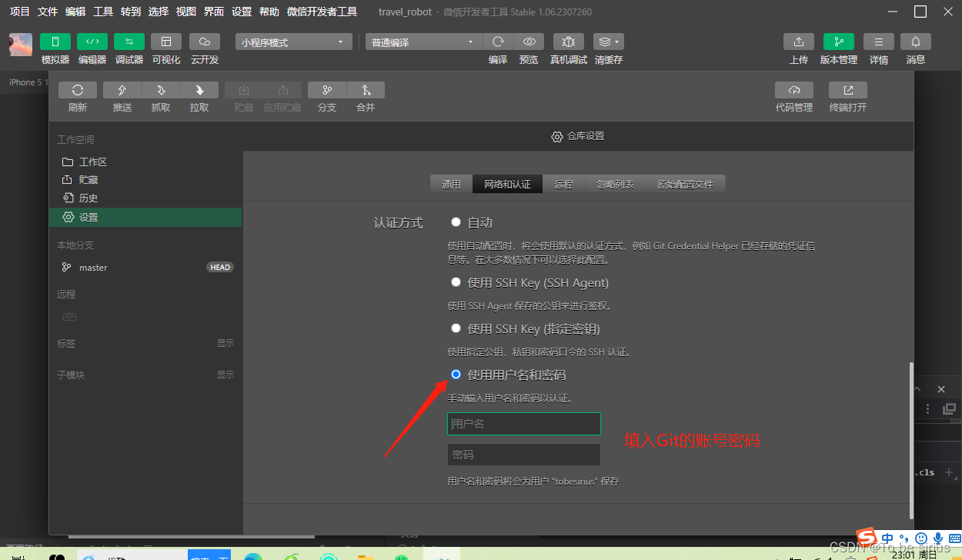Open the 界面 menu

point(214,12)
